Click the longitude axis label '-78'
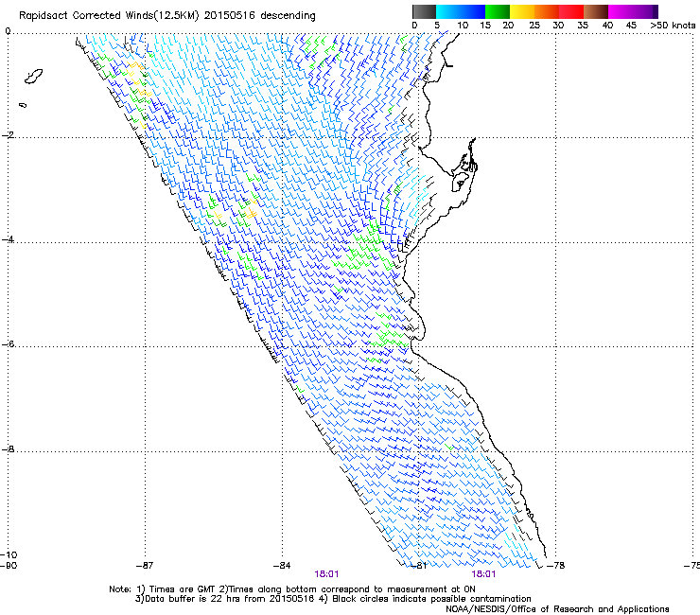The height and width of the screenshot is (615, 700). pyautogui.click(x=556, y=566)
